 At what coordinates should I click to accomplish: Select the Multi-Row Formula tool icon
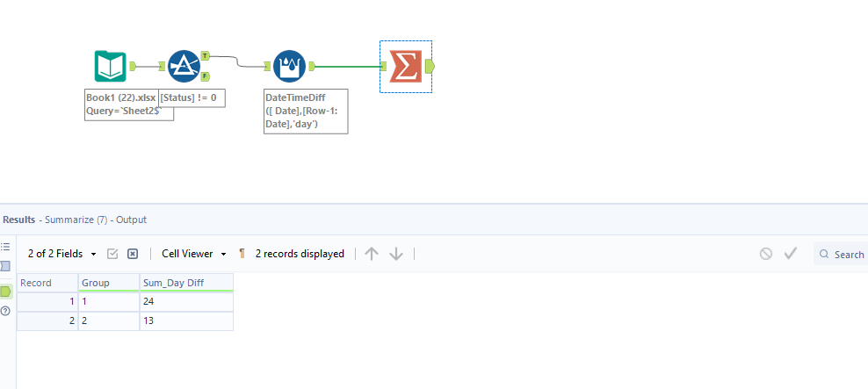coord(290,67)
